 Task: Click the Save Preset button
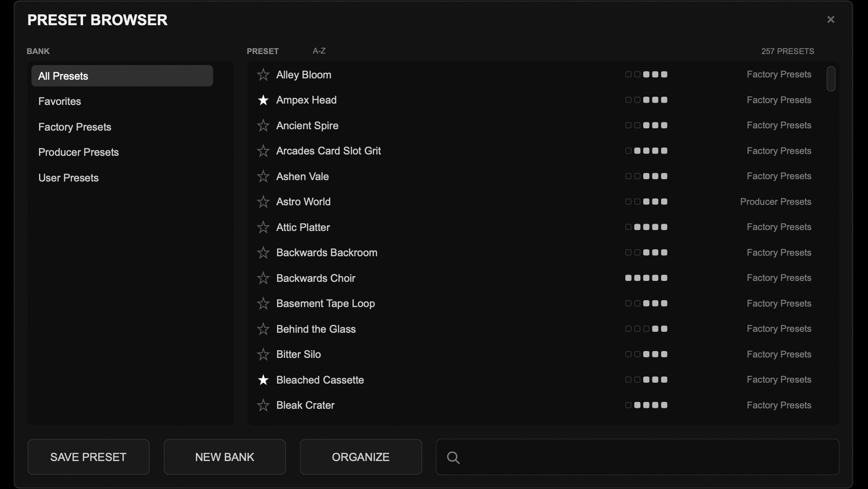pos(88,457)
